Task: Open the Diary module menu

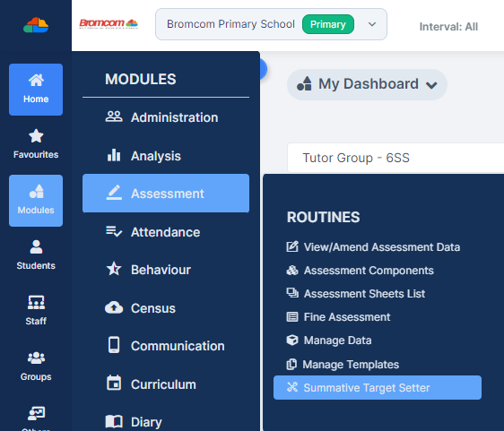Action: [166, 422]
